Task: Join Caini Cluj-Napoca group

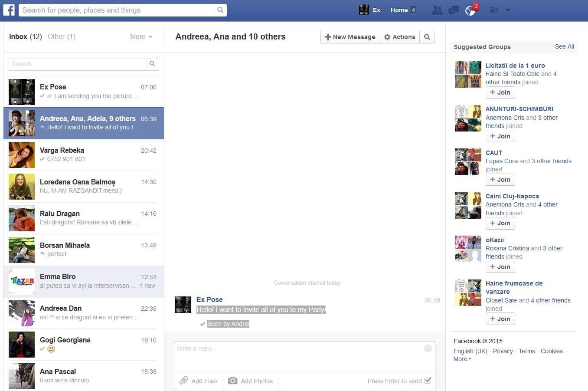Action: [x=500, y=223]
